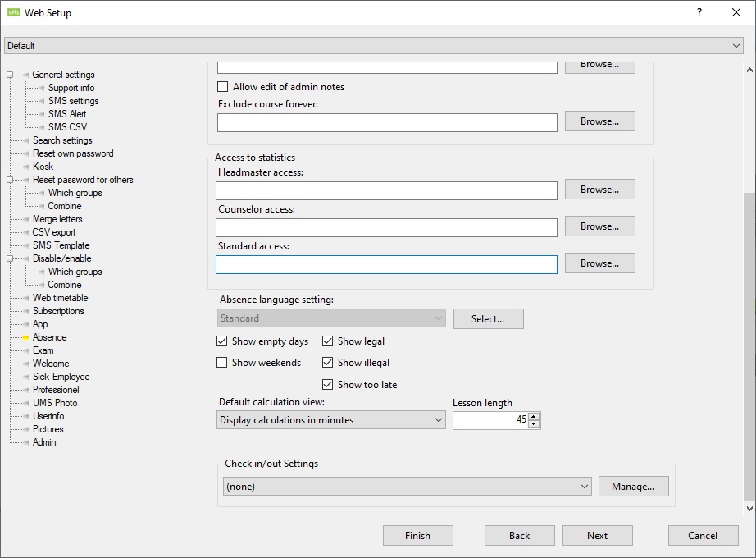This screenshot has width=756, height=558.
Task: Click the help question mark icon
Action: pos(699,12)
